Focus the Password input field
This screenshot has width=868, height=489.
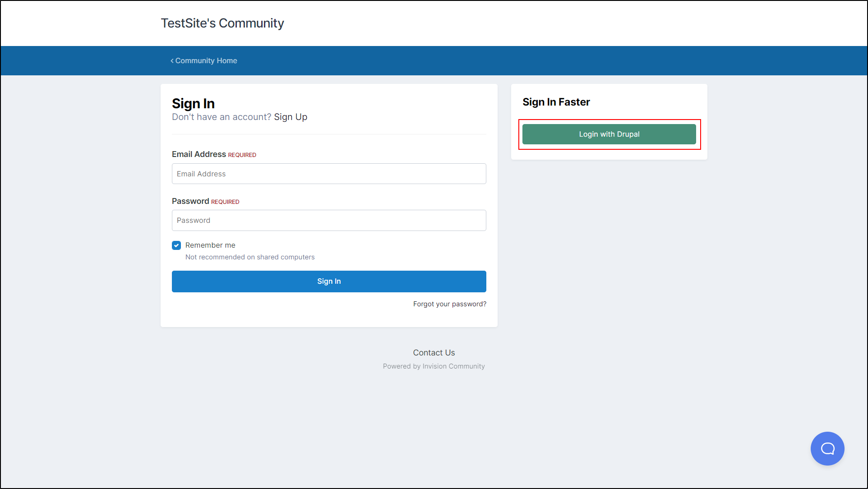(x=328, y=220)
